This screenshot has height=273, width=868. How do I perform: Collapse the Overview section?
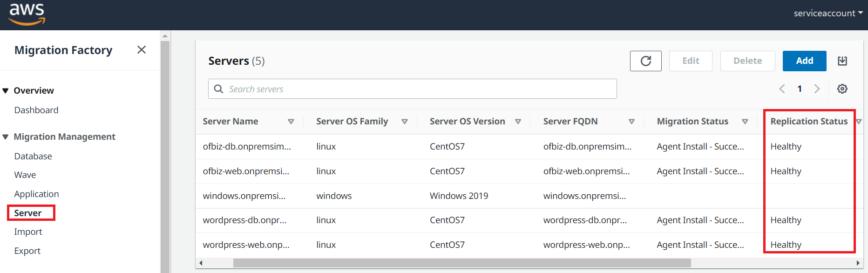(6, 91)
